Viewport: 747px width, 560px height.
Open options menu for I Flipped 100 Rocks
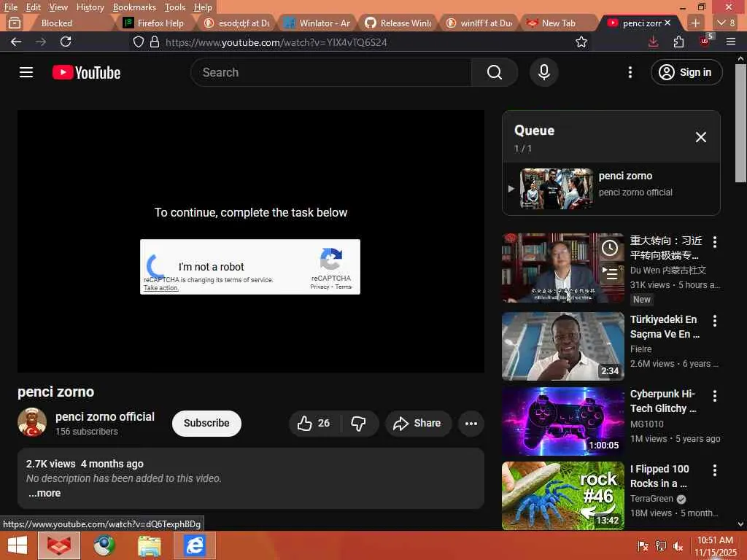(x=715, y=470)
